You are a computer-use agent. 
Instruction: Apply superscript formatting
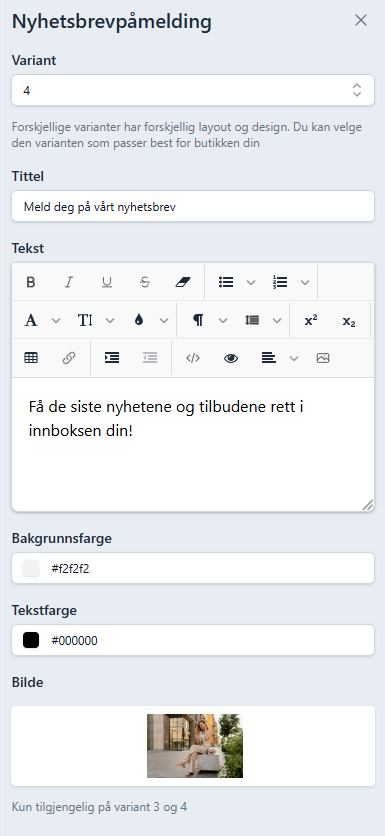(311, 320)
